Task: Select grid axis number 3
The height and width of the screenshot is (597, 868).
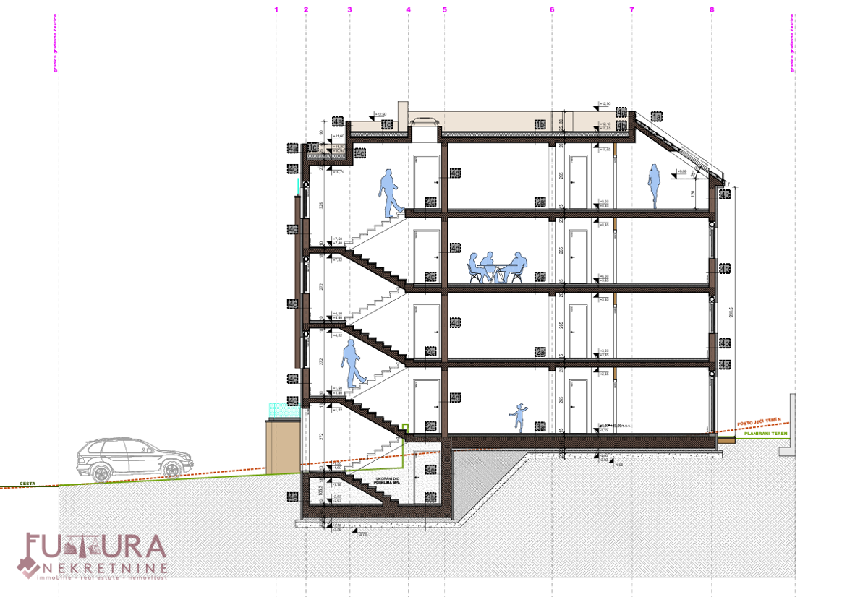Action: coord(349,9)
